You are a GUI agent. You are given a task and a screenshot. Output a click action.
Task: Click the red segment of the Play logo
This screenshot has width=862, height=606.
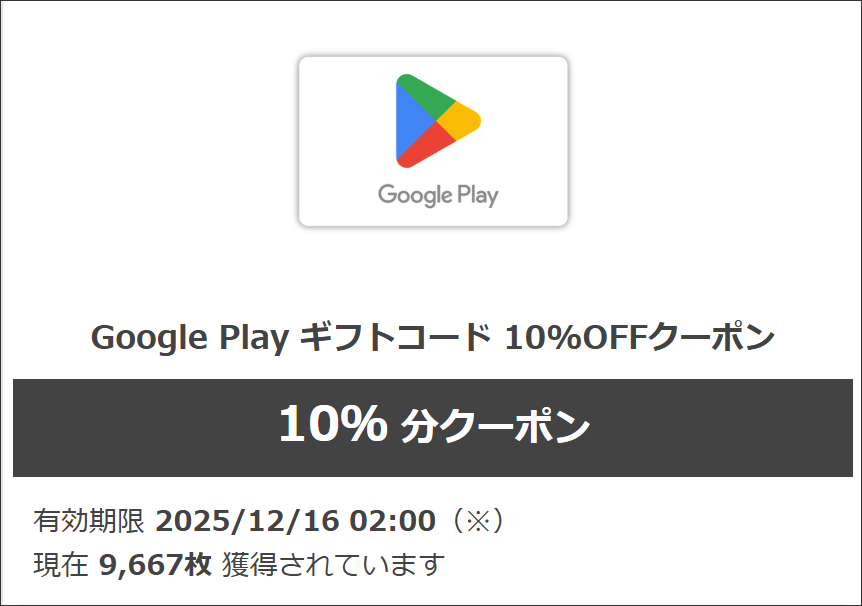coord(426,148)
